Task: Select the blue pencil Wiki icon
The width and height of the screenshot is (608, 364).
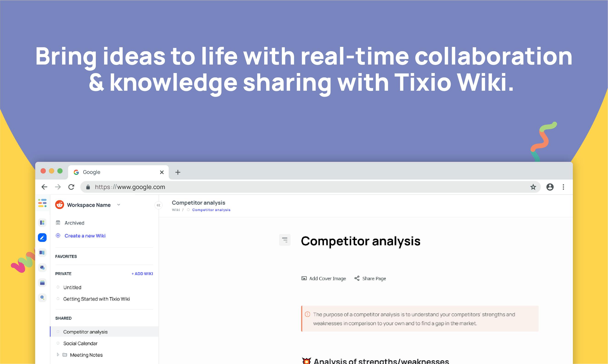Action: [x=42, y=237]
